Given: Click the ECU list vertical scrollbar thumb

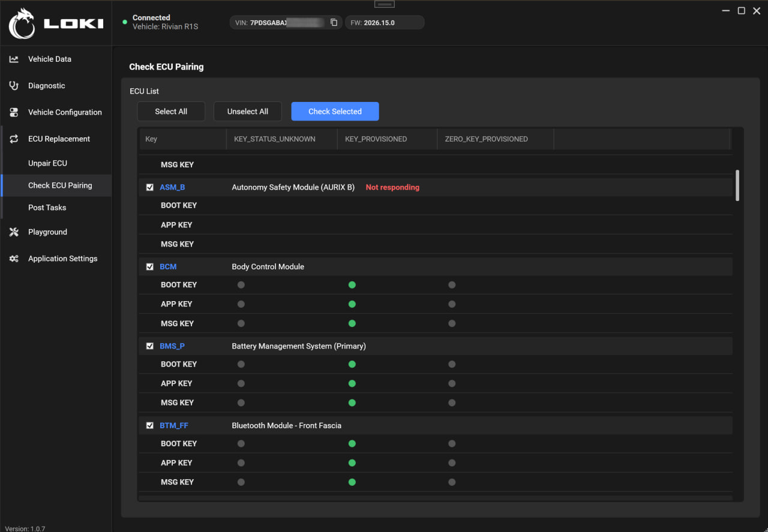Looking at the screenshot, I should click(737, 185).
